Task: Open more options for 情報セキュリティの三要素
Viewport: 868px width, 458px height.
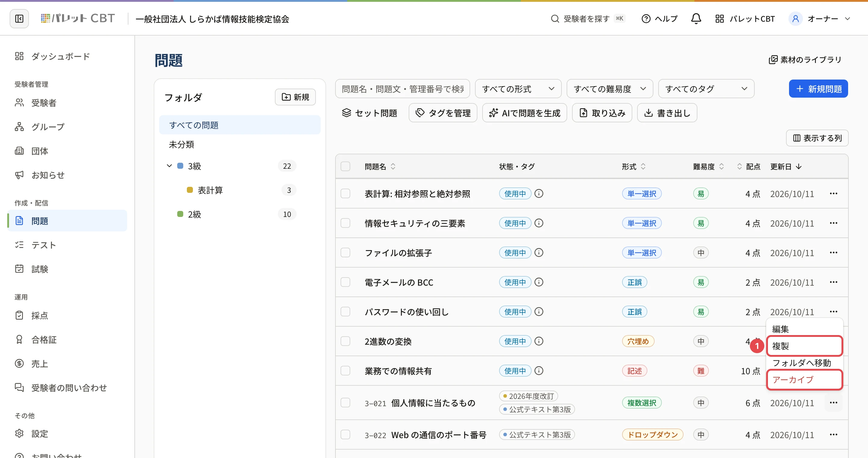Action: (833, 223)
